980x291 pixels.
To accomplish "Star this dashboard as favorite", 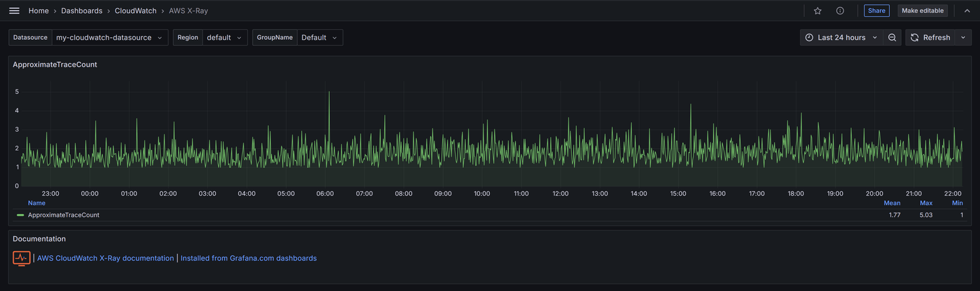I will coord(817,10).
